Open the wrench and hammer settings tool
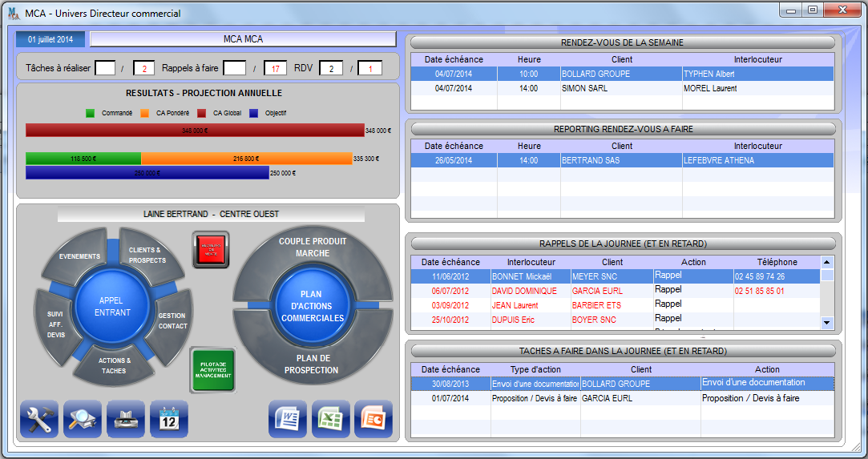 point(39,419)
